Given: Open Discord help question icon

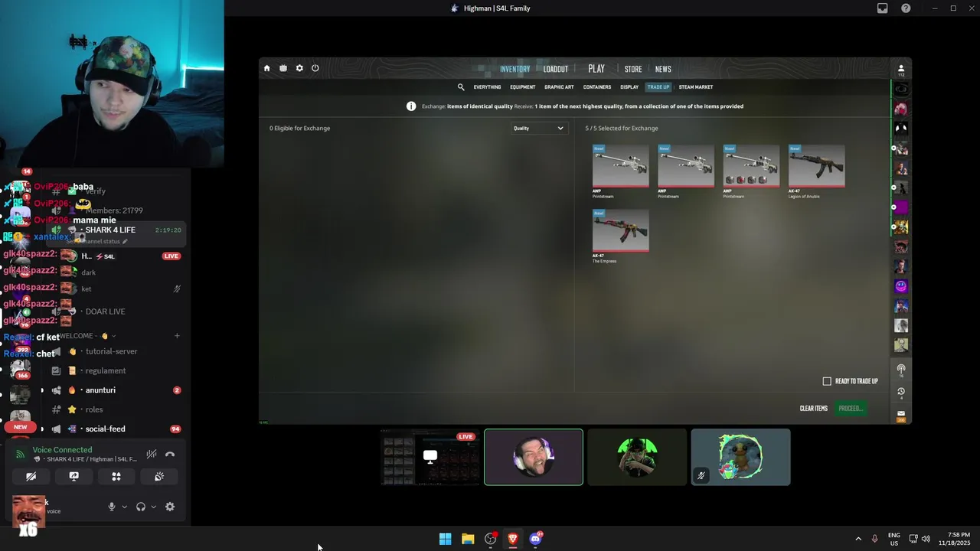Looking at the screenshot, I should coord(906,8).
